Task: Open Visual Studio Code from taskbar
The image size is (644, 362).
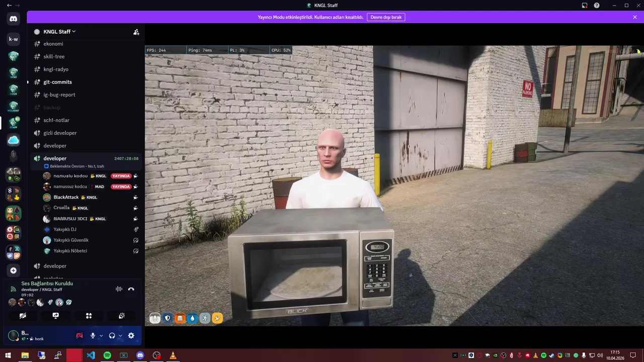Action: tap(91, 355)
